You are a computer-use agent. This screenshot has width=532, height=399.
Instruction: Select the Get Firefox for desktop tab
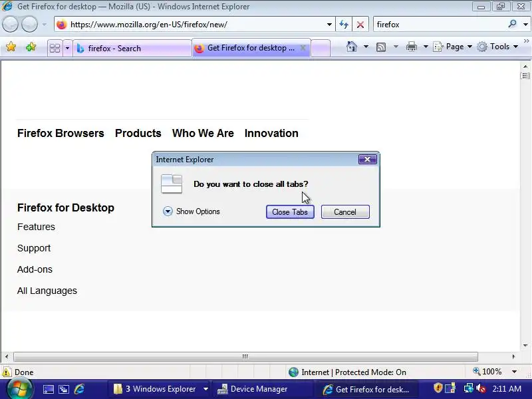(251, 48)
